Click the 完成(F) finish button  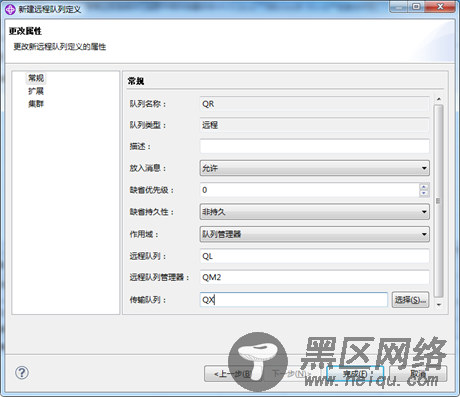355,374
